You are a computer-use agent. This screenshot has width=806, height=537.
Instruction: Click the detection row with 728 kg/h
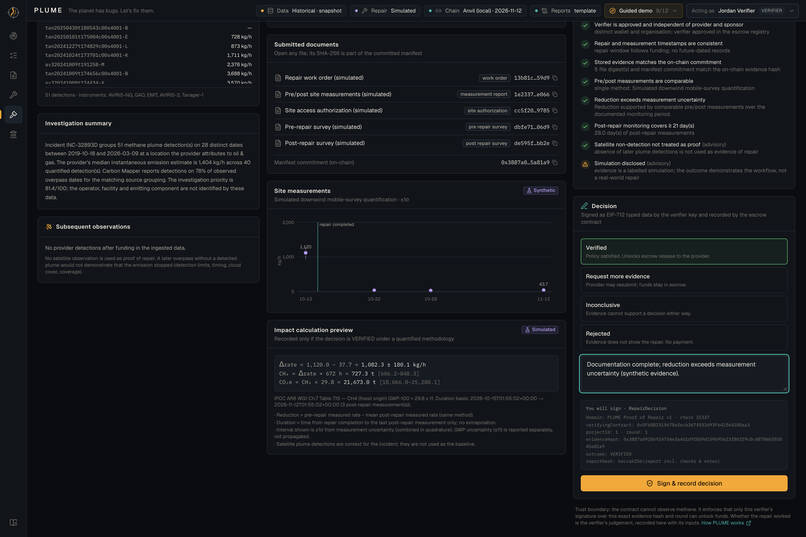pos(149,37)
